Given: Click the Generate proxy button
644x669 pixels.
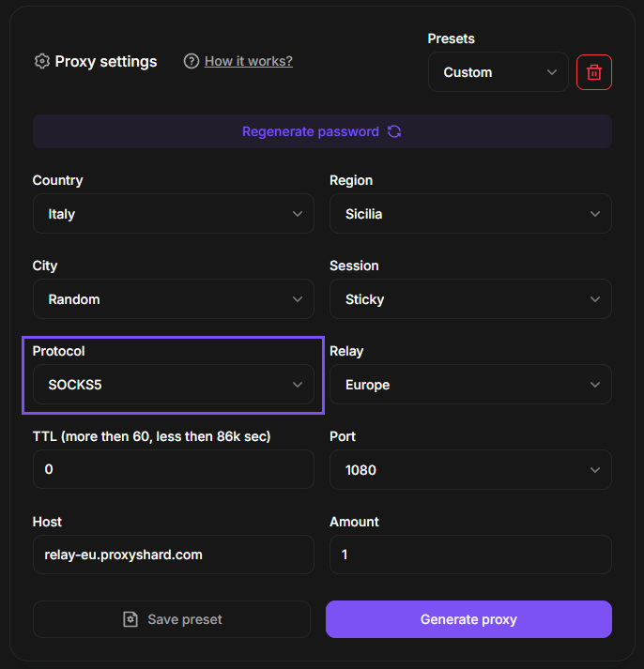Looking at the screenshot, I should (468, 619).
